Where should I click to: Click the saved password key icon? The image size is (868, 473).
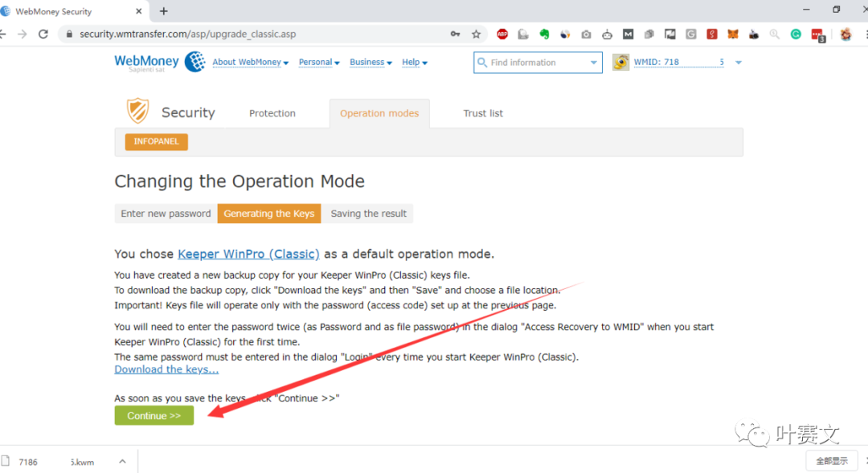455,35
